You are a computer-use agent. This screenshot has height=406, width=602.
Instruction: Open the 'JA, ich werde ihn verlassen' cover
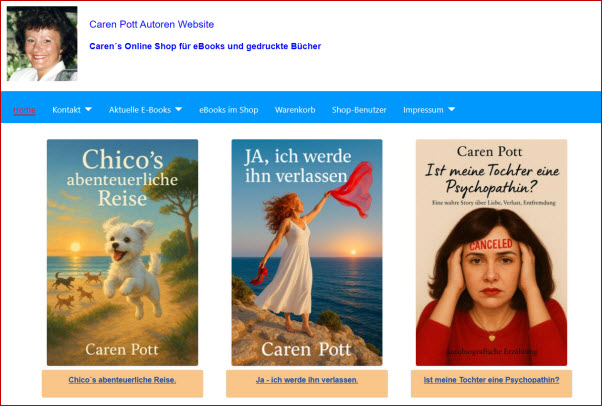click(307, 252)
